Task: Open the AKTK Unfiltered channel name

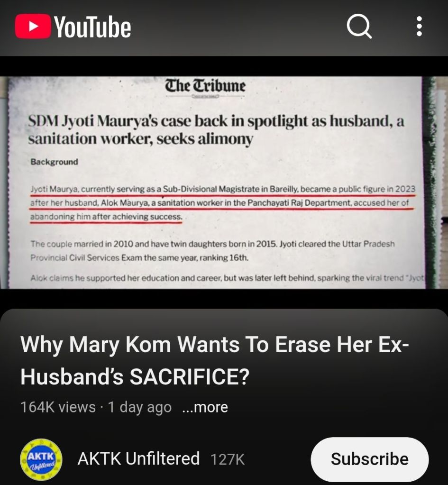Action: pos(138,458)
